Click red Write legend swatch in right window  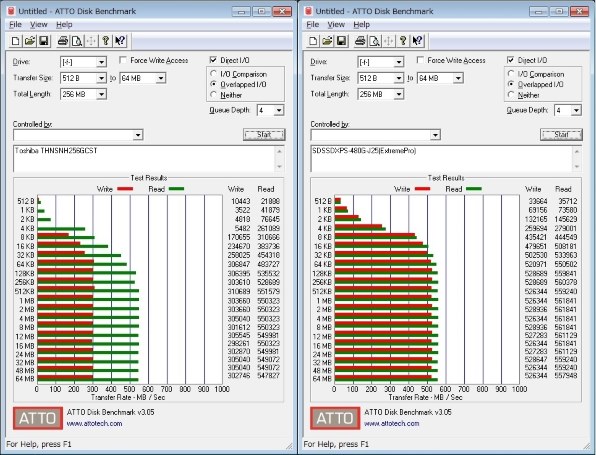click(x=422, y=189)
